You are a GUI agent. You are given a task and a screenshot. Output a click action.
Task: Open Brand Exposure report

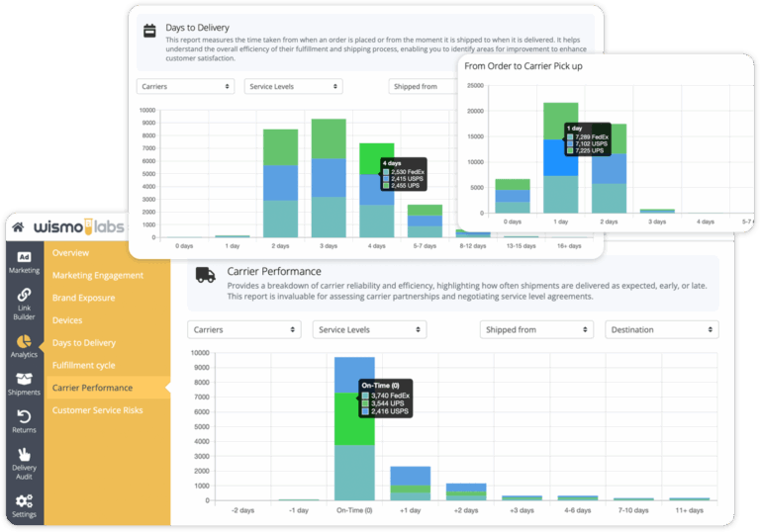(83, 298)
